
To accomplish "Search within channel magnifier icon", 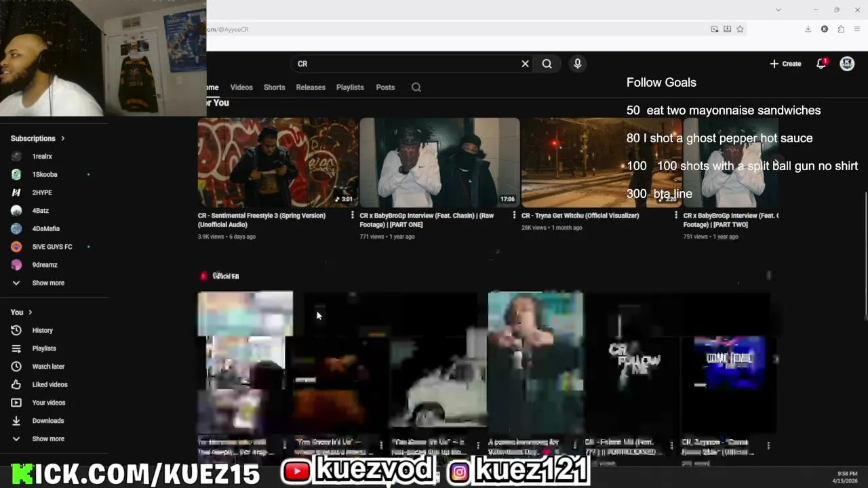I will (x=416, y=87).
